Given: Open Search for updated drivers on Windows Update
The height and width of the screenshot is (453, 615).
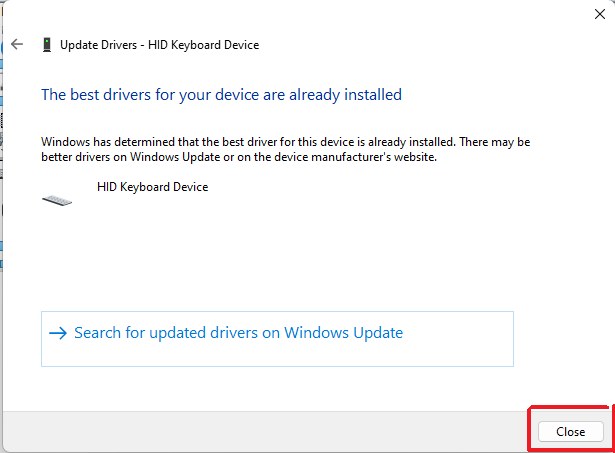Looking at the screenshot, I should pos(238,333).
